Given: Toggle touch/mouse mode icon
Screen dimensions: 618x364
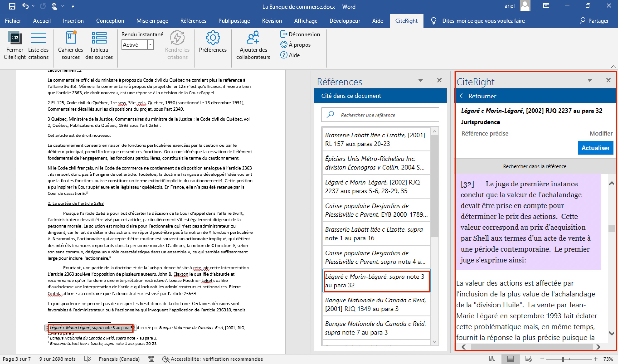Looking at the screenshot, I should [54, 6].
